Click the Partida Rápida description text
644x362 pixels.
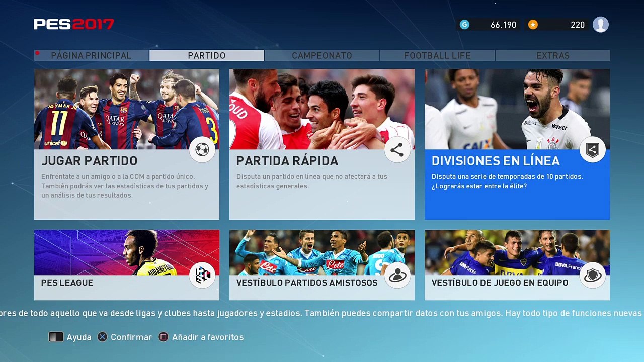(312, 182)
